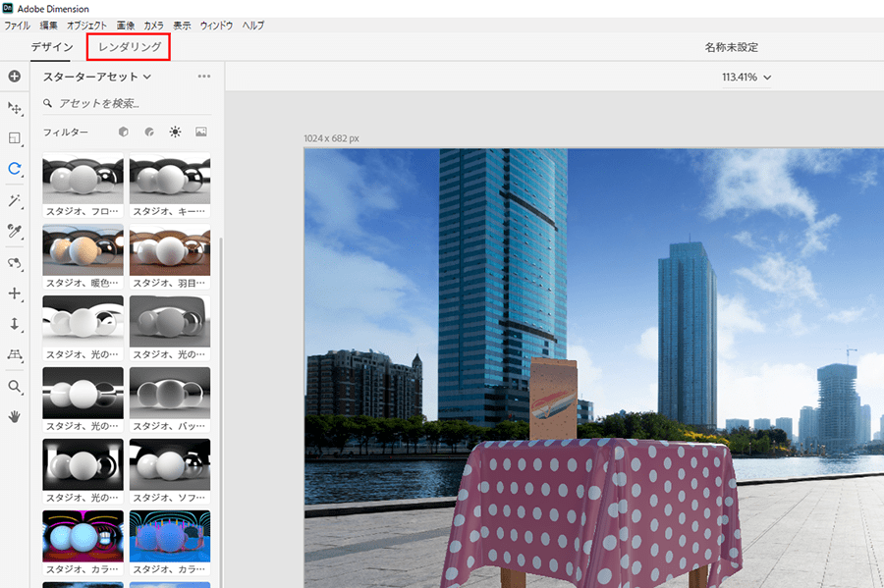
Task: Open the ファイル menu
Action: [18, 25]
